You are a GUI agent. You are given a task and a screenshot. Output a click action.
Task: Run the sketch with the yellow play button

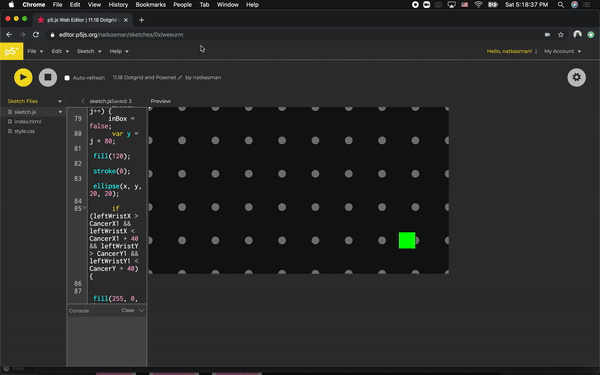pos(23,77)
